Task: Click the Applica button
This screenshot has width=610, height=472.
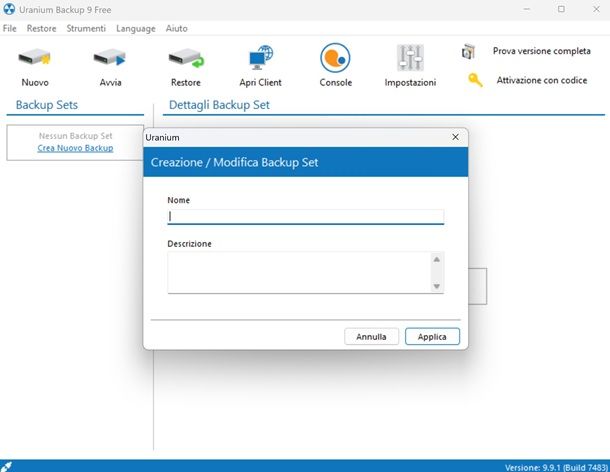Action: (x=432, y=337)
